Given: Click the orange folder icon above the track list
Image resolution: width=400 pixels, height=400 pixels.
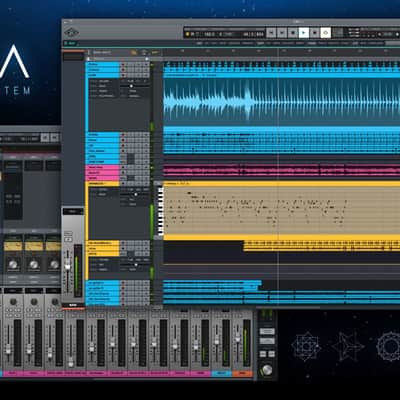Looking at the screenshot, I should pos(134,52).
